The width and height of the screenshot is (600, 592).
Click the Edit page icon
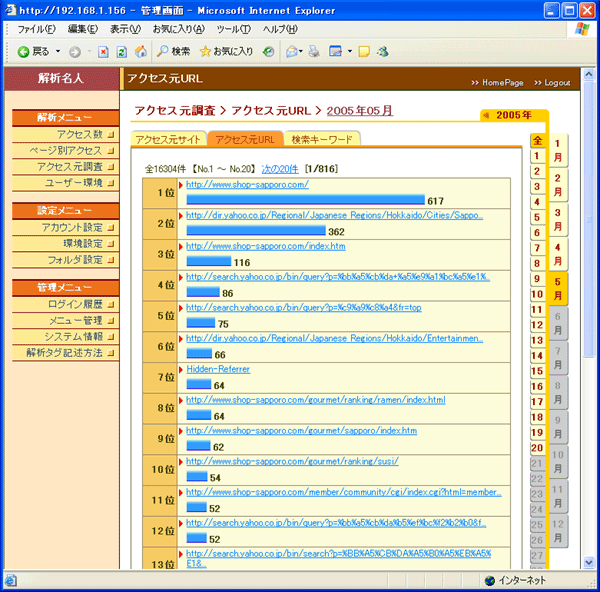pyautogui.click(x=336, y=51)
